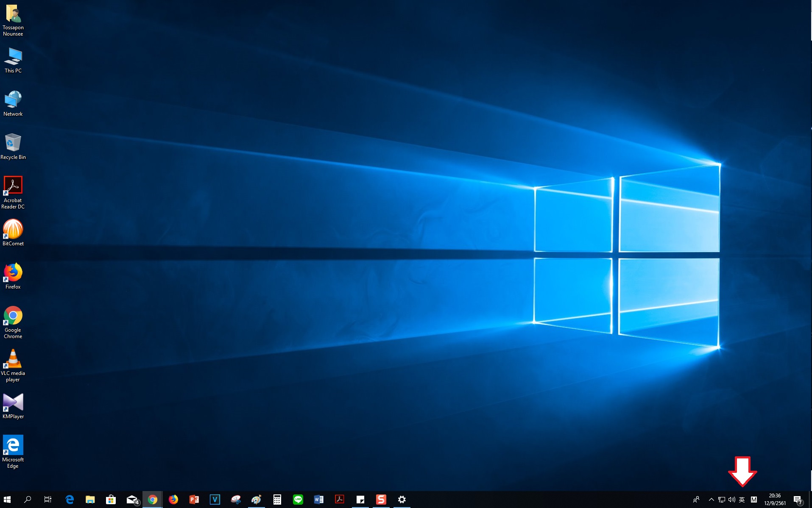812x508 pixels.
Task: Select the Tossapon Nounsee user folder icon
Action: pyautogui.click(x=13, y=20)
